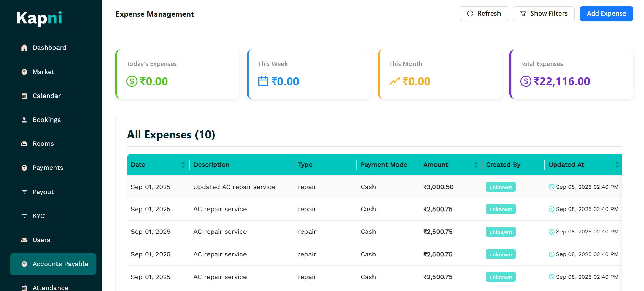Click the Rooms icon in sidebar
This screenshot has width=644, height=291.
tap(24, 144)
